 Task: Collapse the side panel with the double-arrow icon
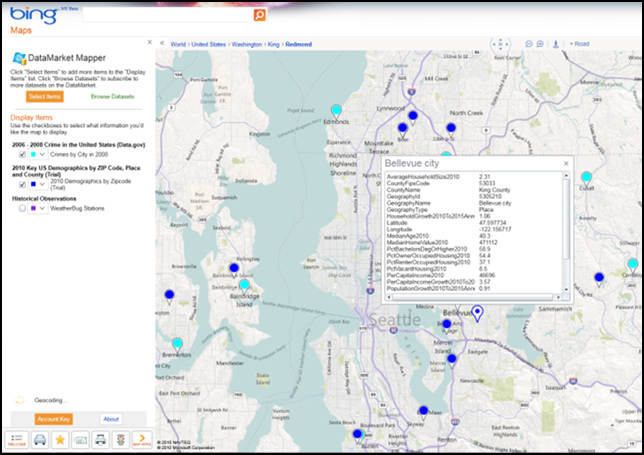click(x=162, y=43)
